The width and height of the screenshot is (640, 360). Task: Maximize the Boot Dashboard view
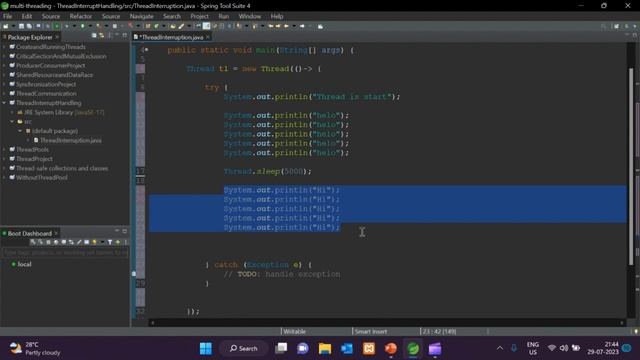coord(124,231)
